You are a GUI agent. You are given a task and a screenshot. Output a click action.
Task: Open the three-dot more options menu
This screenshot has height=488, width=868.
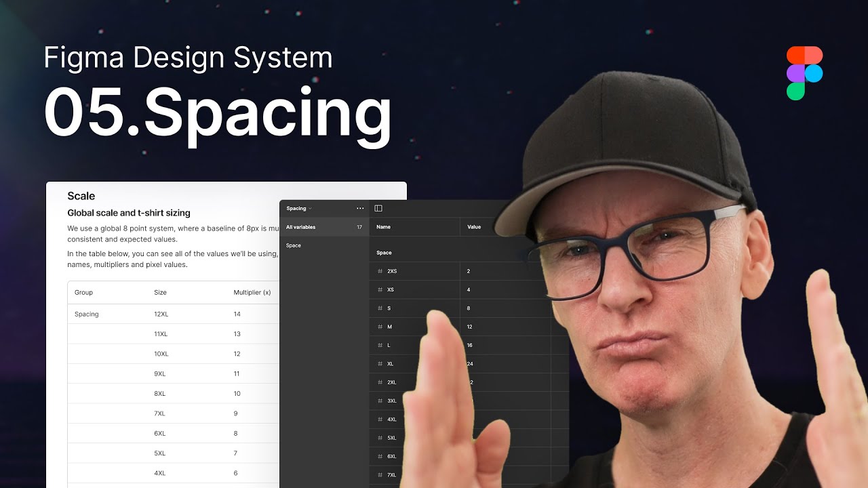click(x=360, y=208)
